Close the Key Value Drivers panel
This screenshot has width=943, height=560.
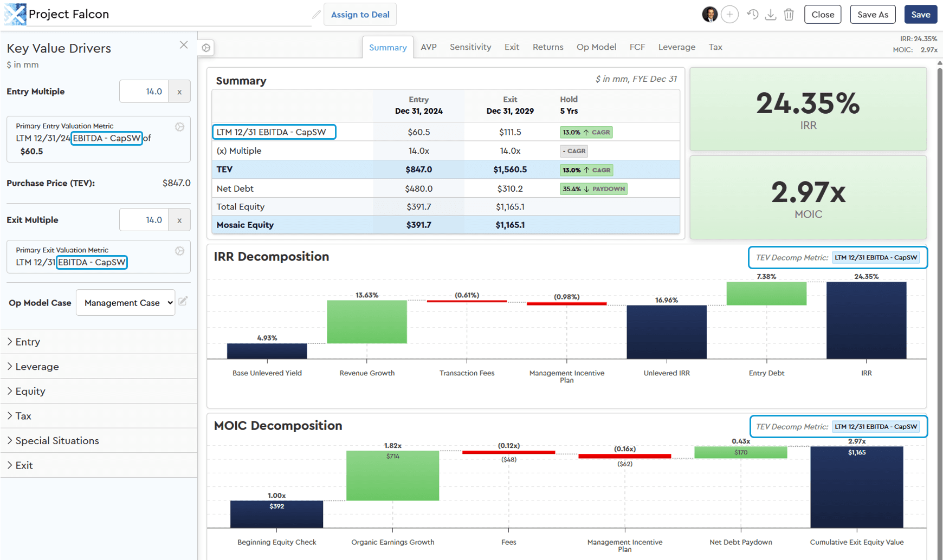point(183,45)
